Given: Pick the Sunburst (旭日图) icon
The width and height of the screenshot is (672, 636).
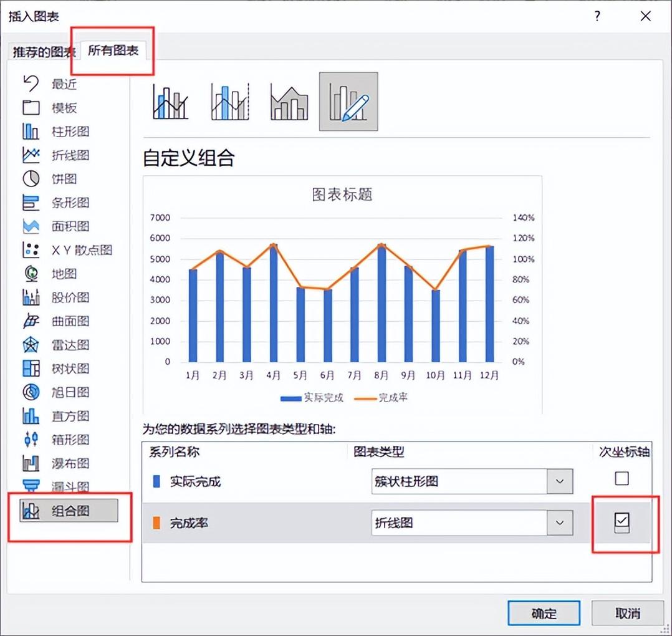Looking at the screenshot, I should tap(31, 392).
